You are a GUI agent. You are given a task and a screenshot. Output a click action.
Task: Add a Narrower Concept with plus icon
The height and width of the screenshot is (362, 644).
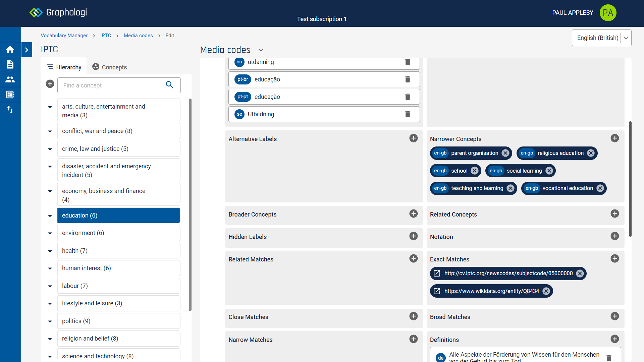[x=614, y=138]
